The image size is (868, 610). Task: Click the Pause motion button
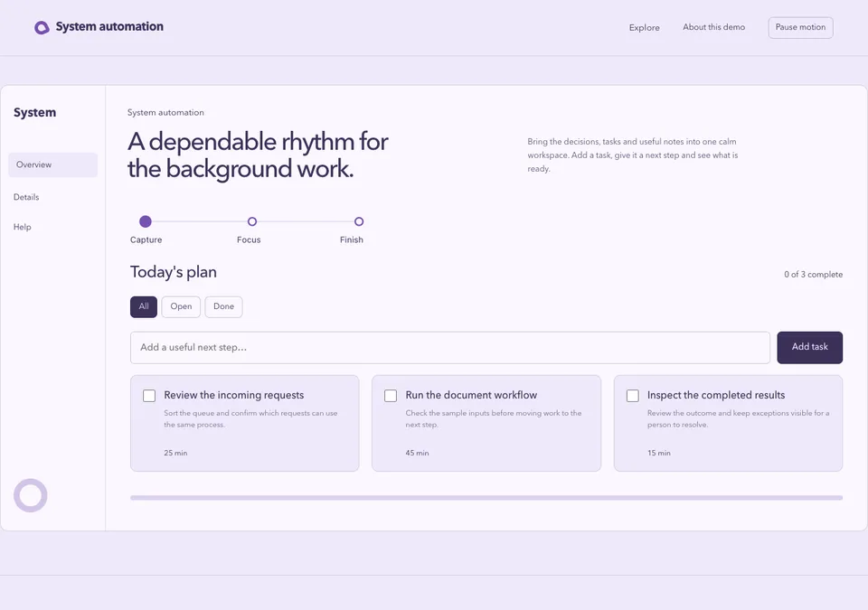(800, 28)
